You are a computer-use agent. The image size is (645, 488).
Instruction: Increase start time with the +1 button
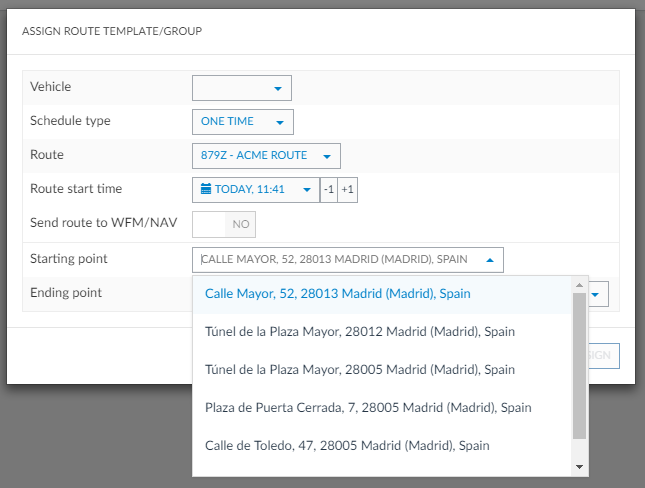pyautogui.click(x=347, y=190)
